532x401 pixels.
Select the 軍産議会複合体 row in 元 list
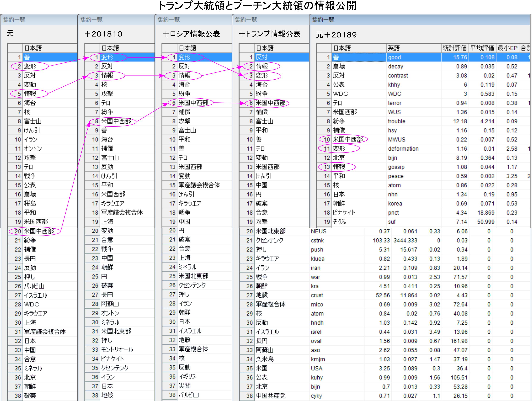pyautogui.click(x=45, y=332)
